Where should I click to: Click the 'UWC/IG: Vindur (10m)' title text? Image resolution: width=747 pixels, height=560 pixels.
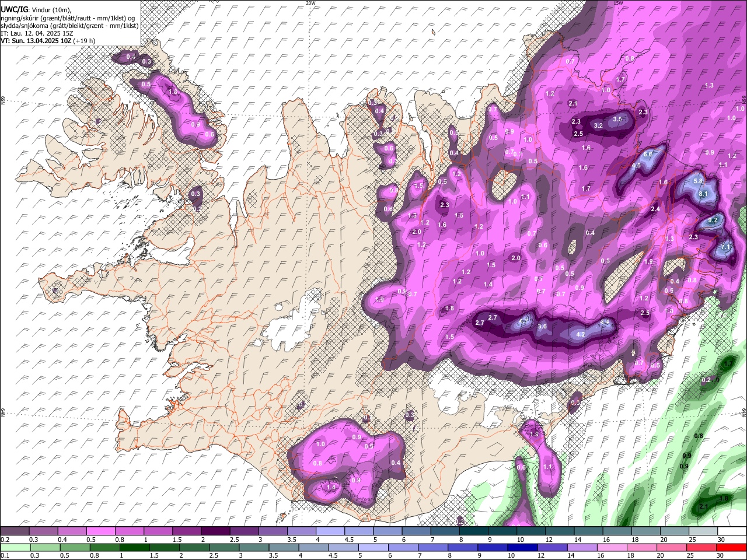click(36, 9)
